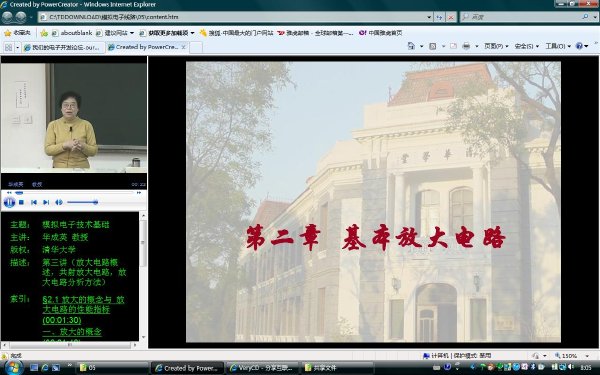Open the Favorites star button 收藏夹
This screenshot has height=375, width=600.
[x=17, y=33]
